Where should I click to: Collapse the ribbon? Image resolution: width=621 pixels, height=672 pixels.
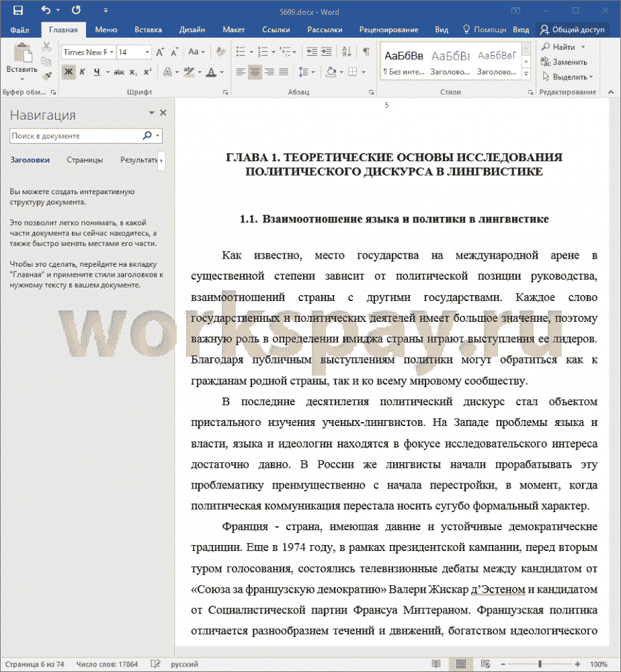[x=611, y=91]
